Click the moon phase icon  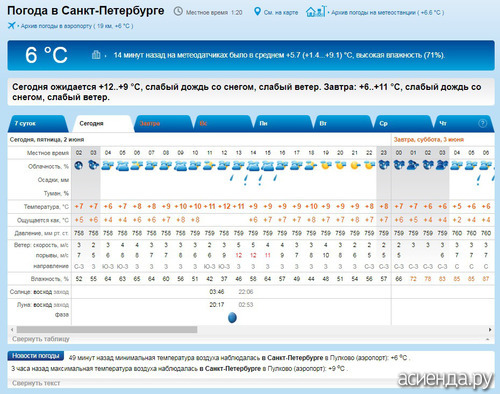pyautogui.click(x=232, y=317)
